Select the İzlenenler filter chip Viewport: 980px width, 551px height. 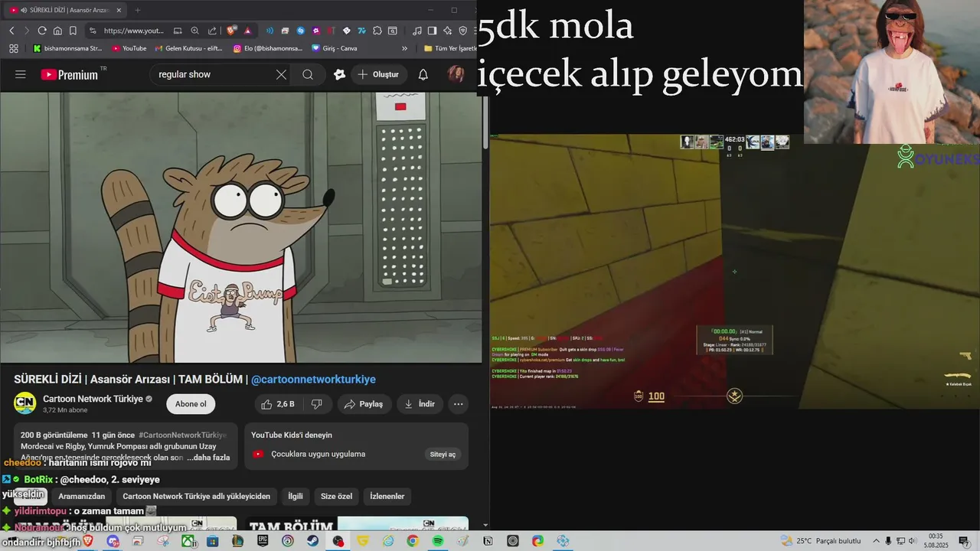coord(387,497)
